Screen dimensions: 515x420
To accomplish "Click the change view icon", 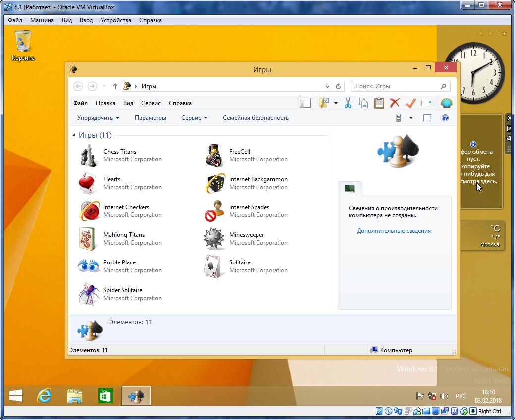I will click(400, 118).
